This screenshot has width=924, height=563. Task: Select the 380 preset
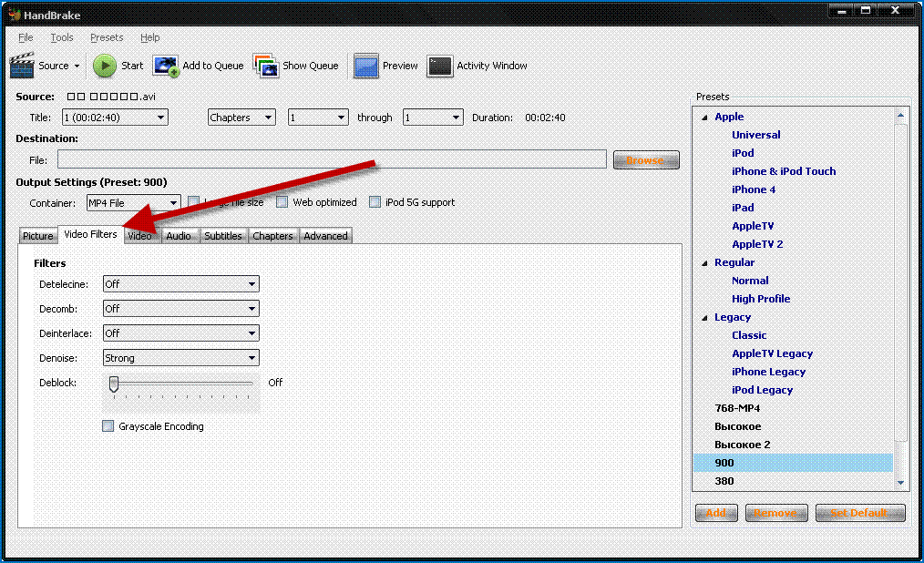pos(724,481)
